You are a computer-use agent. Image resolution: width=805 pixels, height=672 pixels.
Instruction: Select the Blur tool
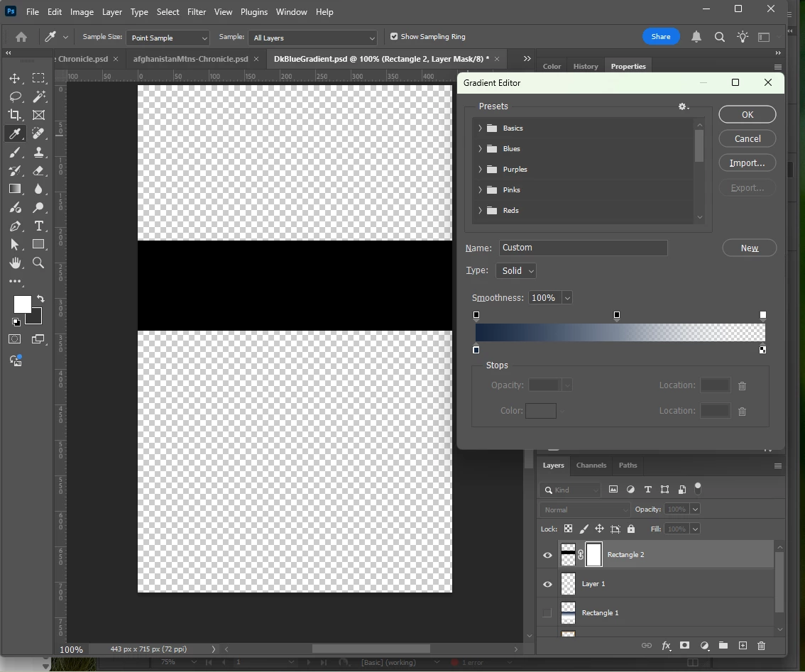pos(38,189)
